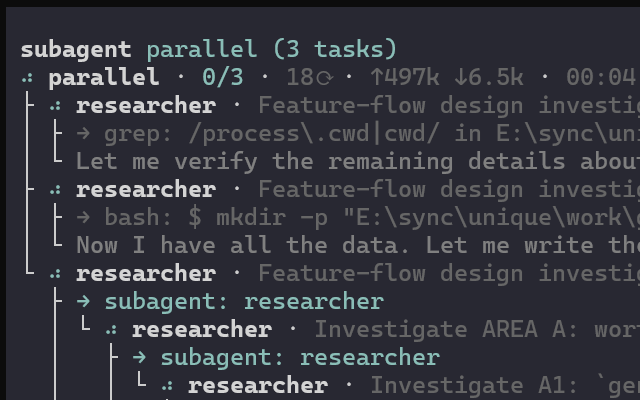This screenshot has height=400, width=640.
Task: Click the up-arrow 497k token count
Action: (x=404, y=77)
